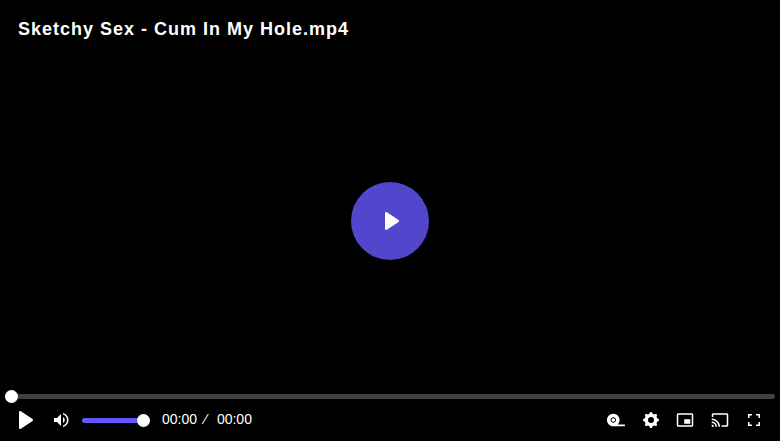
Task: Enable picture-in-picture mode
Action: pyautogui.click(x=685, y=420)
